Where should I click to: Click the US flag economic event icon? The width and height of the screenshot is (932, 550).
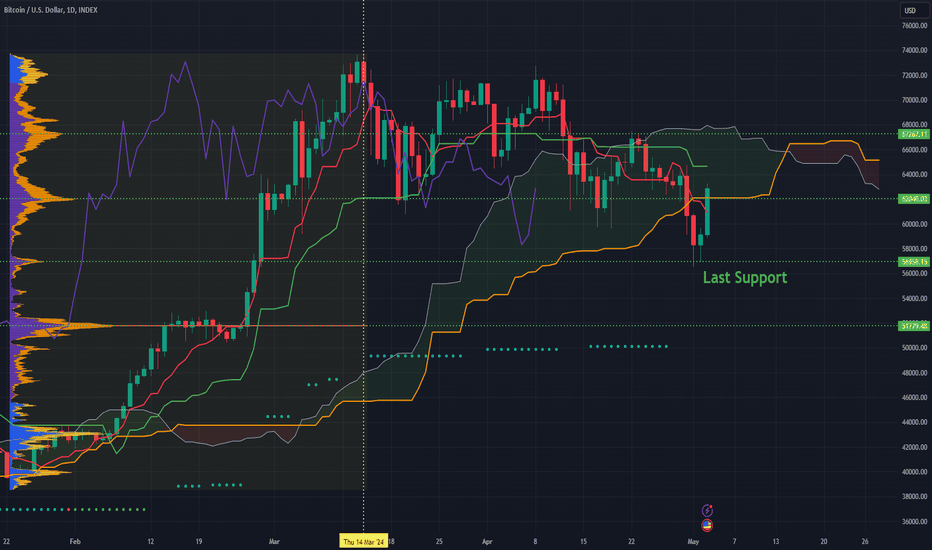(707, 525)
